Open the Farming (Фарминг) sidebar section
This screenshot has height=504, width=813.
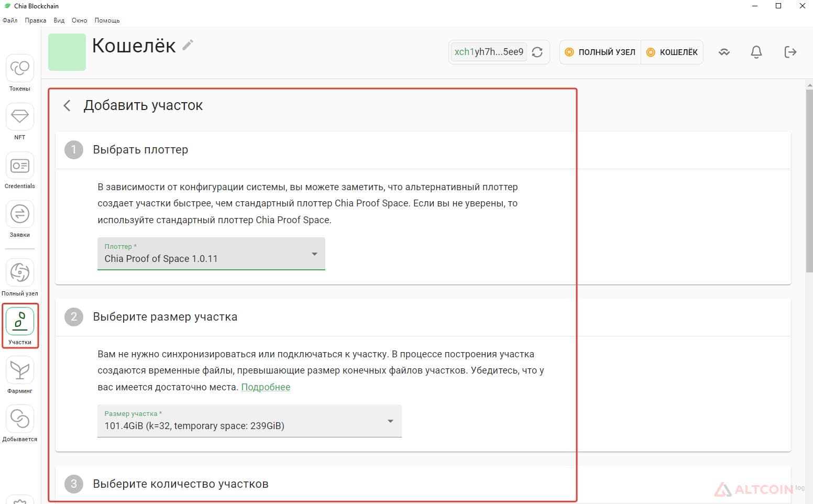point(20,375)
